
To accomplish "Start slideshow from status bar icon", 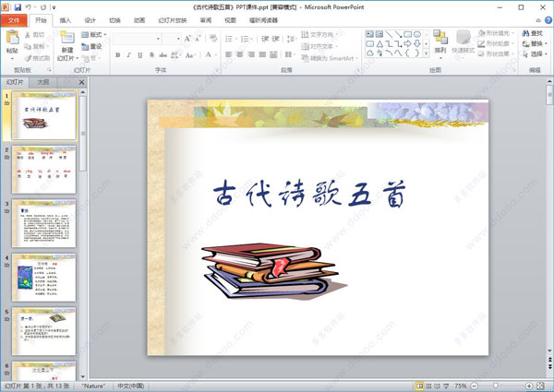I will (446, 386).
